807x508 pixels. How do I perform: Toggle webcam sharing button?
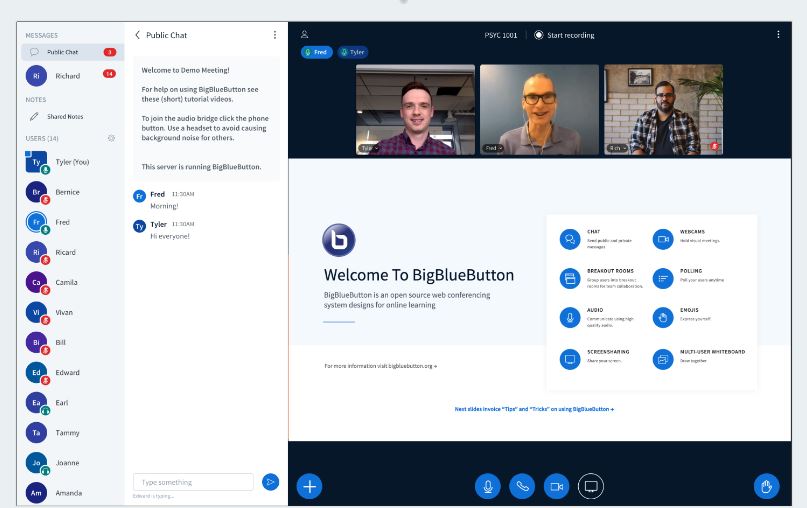(x=556, y=486)
